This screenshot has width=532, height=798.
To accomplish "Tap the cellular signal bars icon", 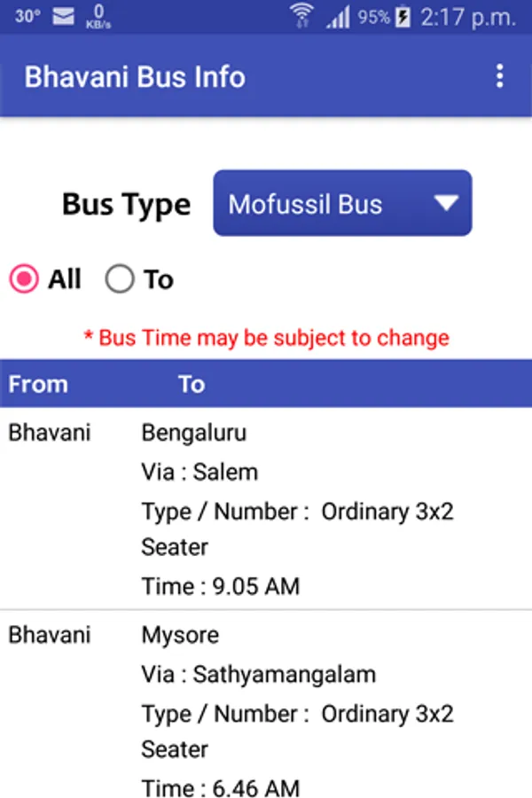I will [x=338, y=16].
